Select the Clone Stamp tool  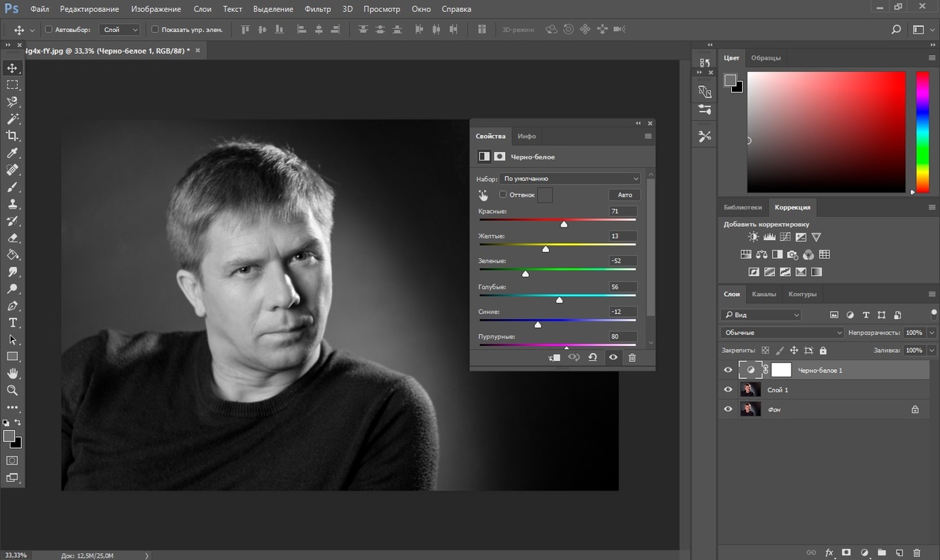(13, 204)
